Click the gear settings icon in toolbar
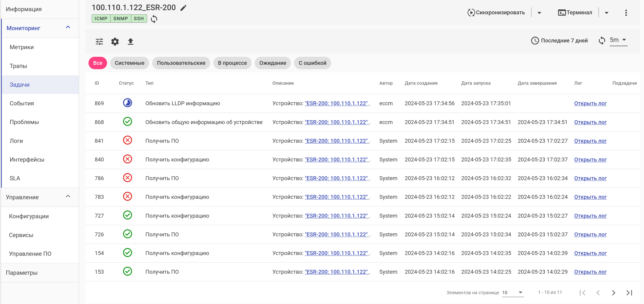This screenshot has height=304, width=644. 115,41
